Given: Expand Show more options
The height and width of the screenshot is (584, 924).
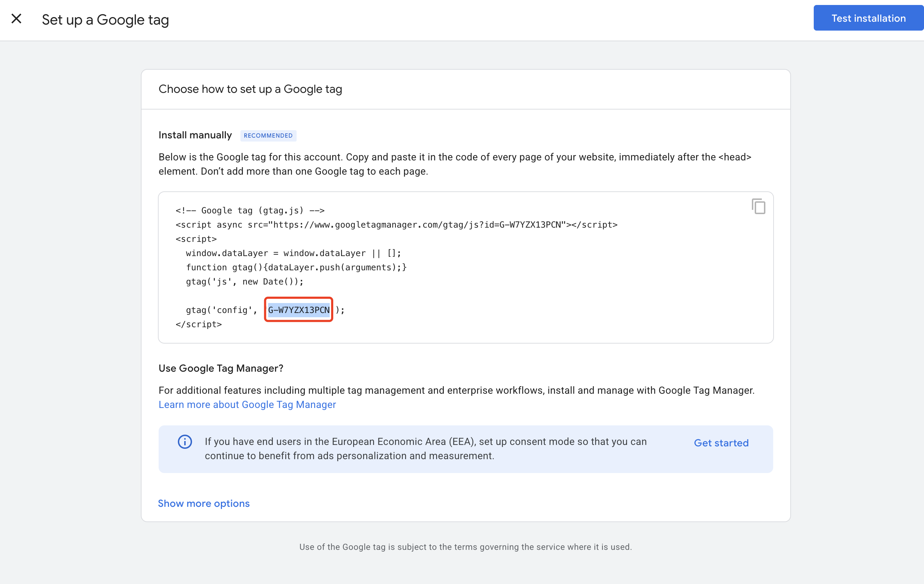Looking at the screenshot, I should point(204,503).
